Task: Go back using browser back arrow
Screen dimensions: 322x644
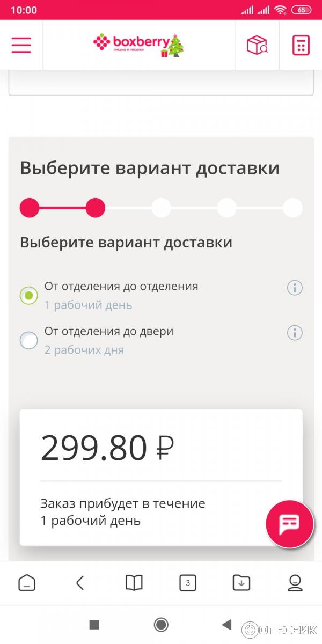Action: point(80,583)
